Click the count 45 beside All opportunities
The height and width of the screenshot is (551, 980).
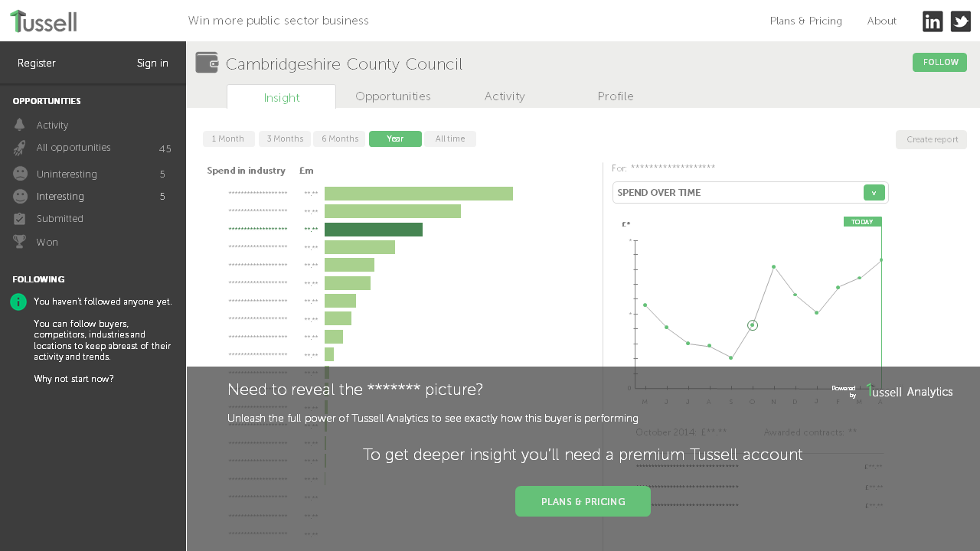[x=165, y=149]
